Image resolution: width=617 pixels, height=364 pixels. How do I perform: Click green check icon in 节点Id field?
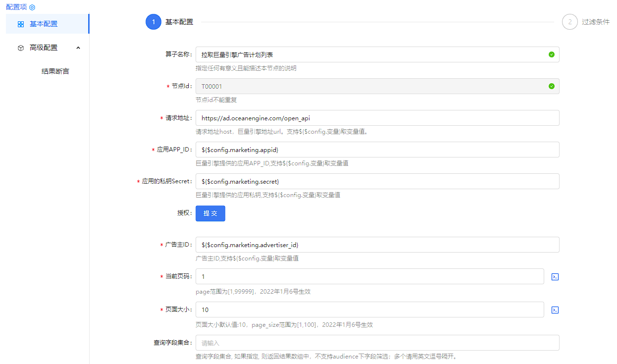point(552,86)
